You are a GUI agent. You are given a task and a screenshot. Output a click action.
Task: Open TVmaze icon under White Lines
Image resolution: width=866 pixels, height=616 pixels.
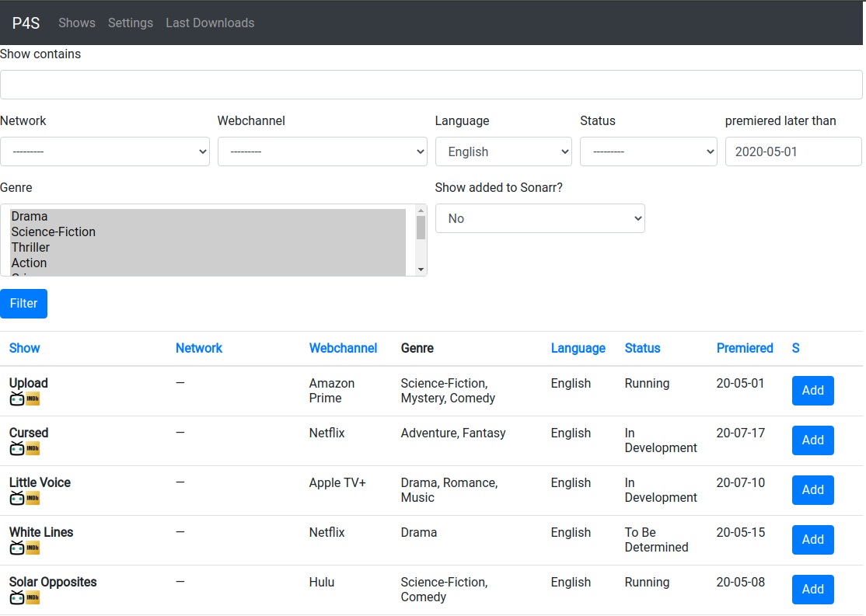click(x=17, y=548)
